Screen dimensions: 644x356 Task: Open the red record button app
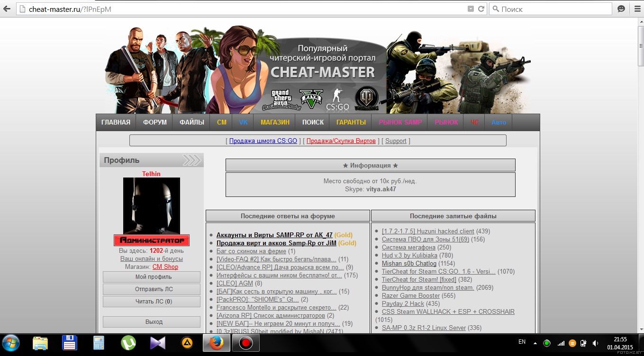point(246,343)
